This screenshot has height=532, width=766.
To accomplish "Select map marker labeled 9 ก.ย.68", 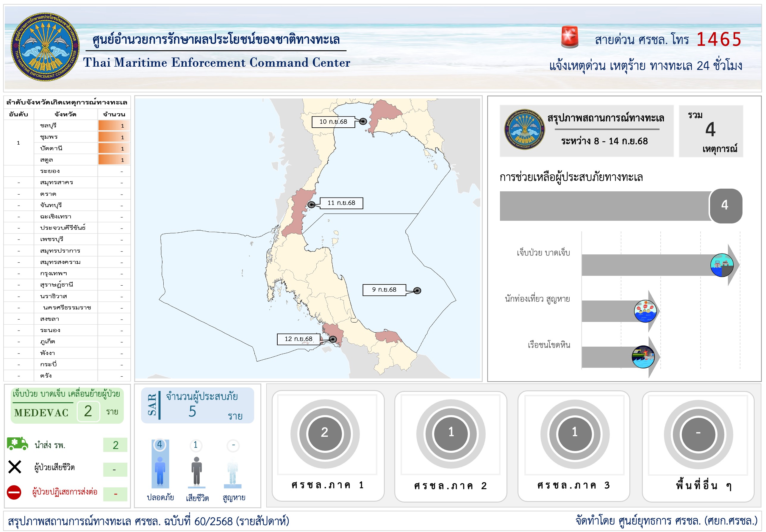I will coord(417,291).
